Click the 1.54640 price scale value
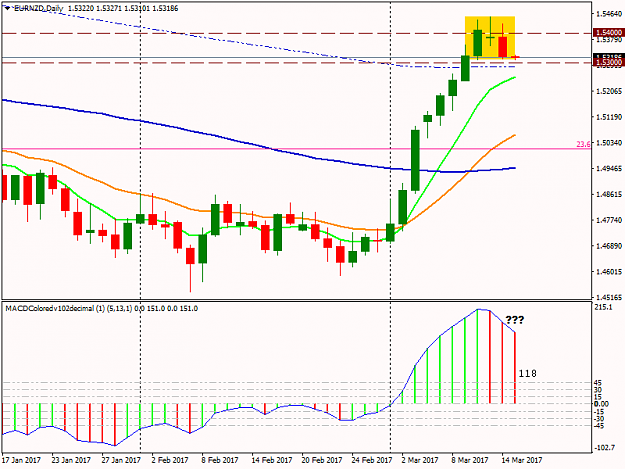This screenshot has width=625, height=469. (x=609, y=14)
